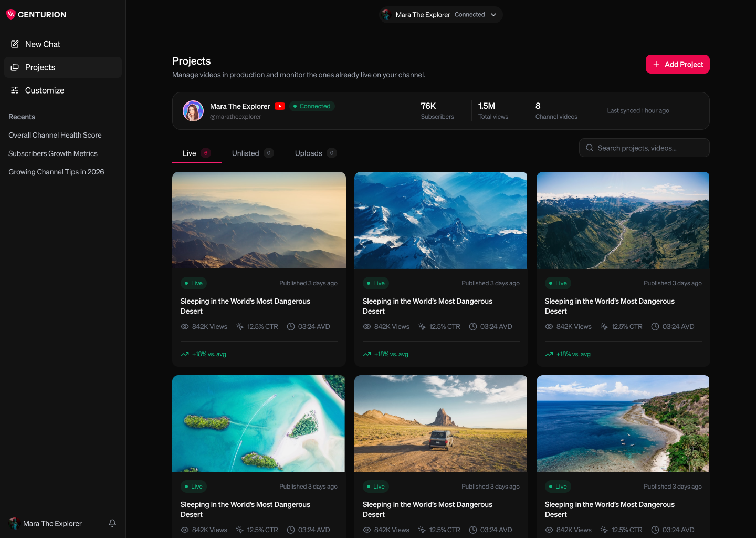The height and width of the screenshot is (538, 756).
Task: Switch to the Live tab
Action: click(x=196, y=153)
